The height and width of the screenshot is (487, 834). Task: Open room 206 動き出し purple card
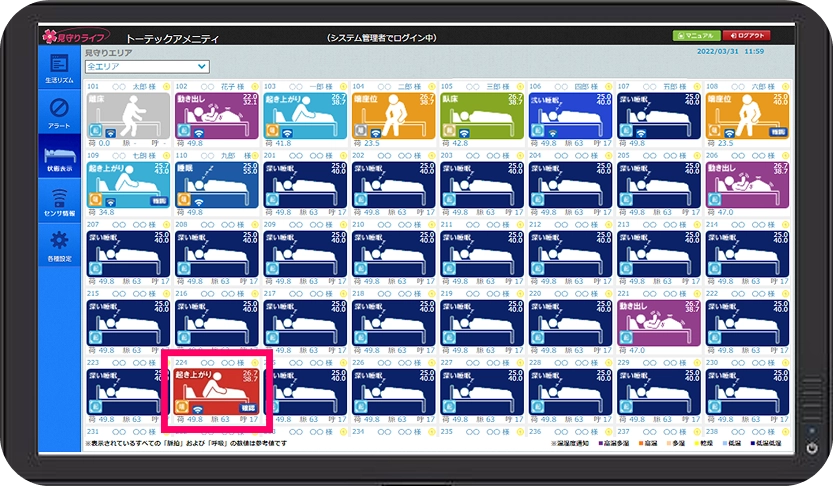click(748, 183)
